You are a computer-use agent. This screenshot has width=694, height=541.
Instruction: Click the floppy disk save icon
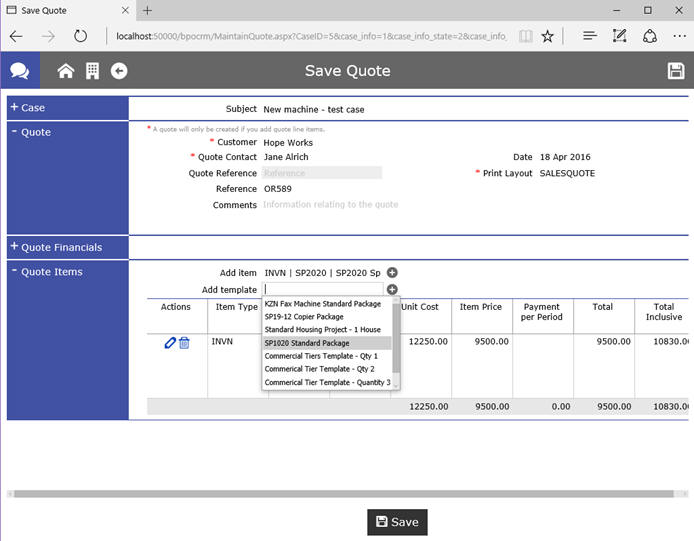676,71
